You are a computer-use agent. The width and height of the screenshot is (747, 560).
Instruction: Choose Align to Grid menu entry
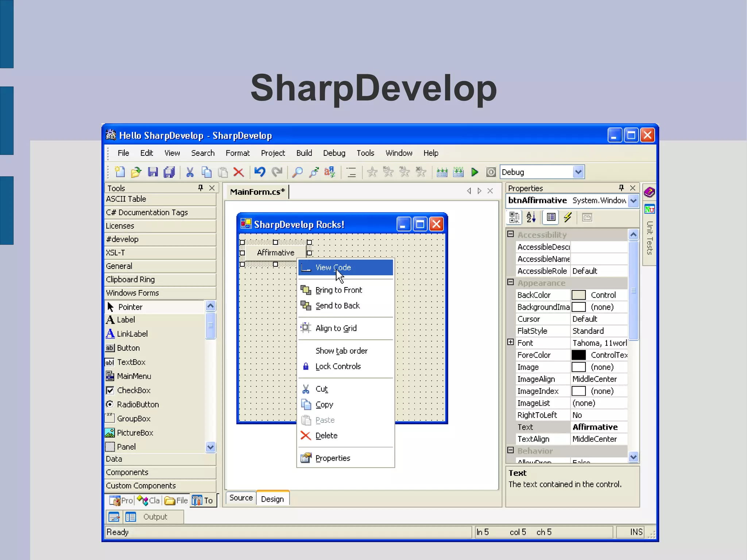(x=345, y=328)
